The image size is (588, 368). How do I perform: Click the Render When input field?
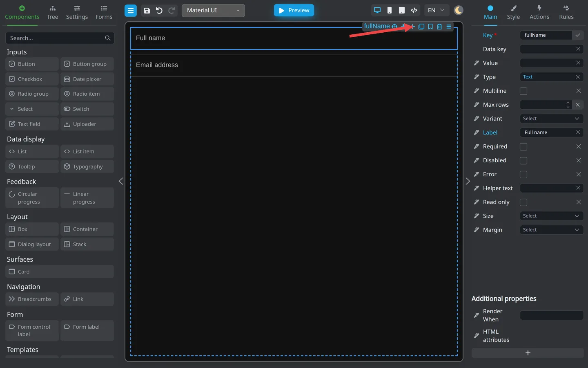click(x=552, y=315)
